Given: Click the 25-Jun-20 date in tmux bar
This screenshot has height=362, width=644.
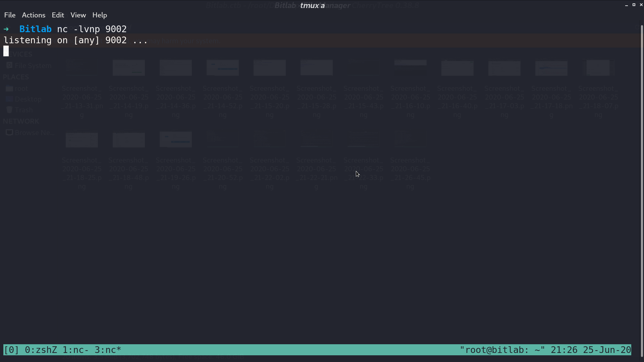Looking at the screenshot, I should pos(607,350).
